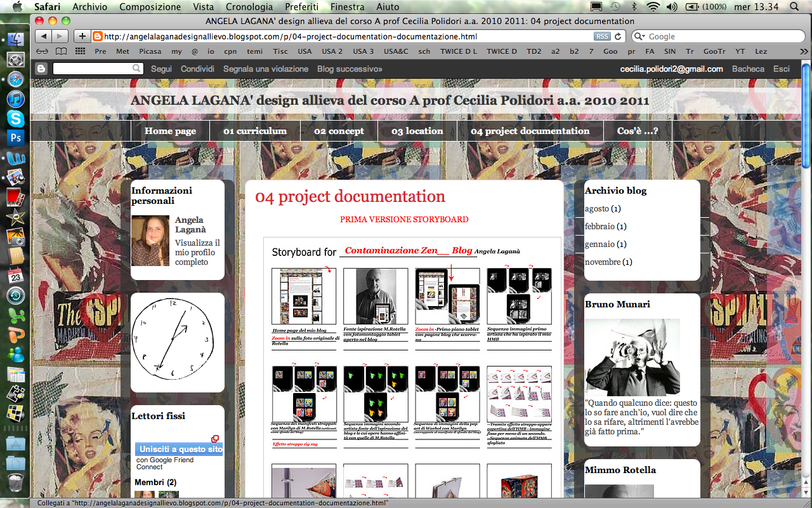The width and height of the screenshot is (812, 508).
Task: Open Microsoft Word from the Dock
Action: click(15, 158)
